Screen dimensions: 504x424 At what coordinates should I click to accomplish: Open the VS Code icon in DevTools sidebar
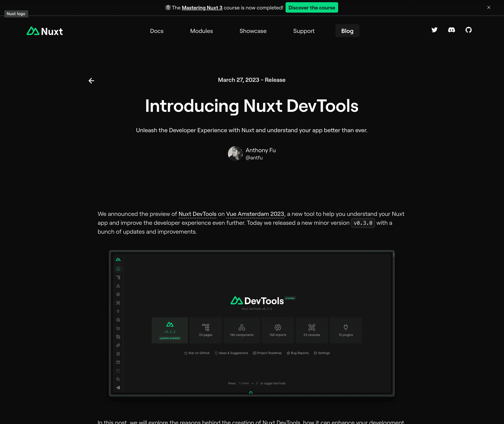tap(118, 388)
